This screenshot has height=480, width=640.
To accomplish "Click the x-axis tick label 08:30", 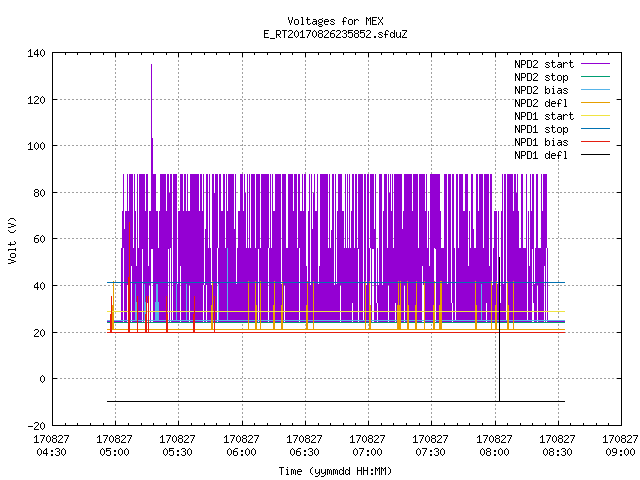I will [x=558, y=452].
